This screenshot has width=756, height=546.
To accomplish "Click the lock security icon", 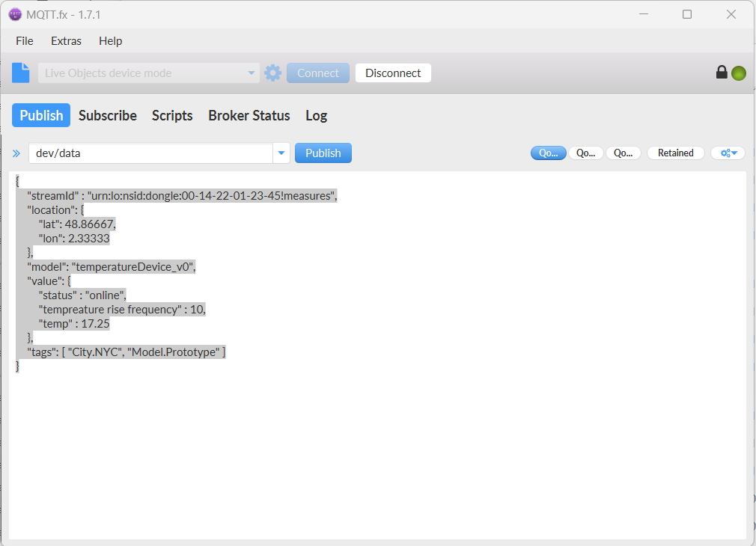I will tap(722, 73).
